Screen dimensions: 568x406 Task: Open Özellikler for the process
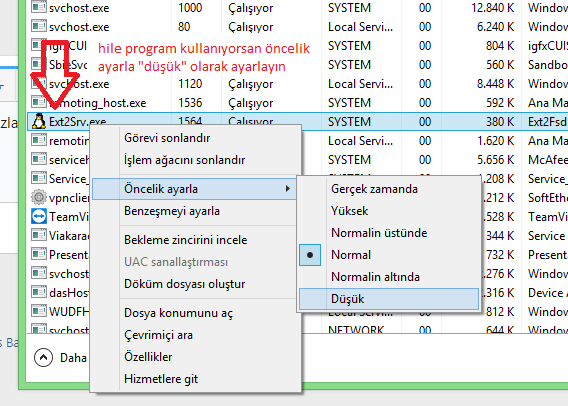[x=148, y=357]
